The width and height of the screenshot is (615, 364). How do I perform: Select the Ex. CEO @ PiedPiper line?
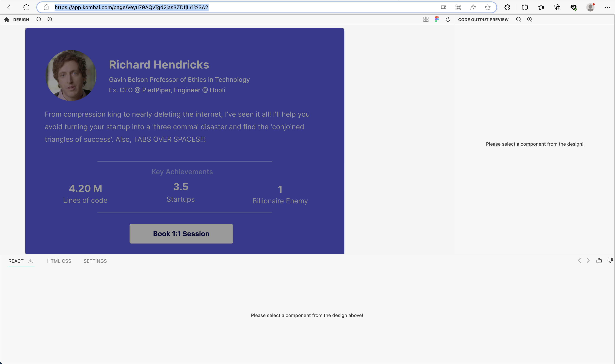click(x=167, y=90)
